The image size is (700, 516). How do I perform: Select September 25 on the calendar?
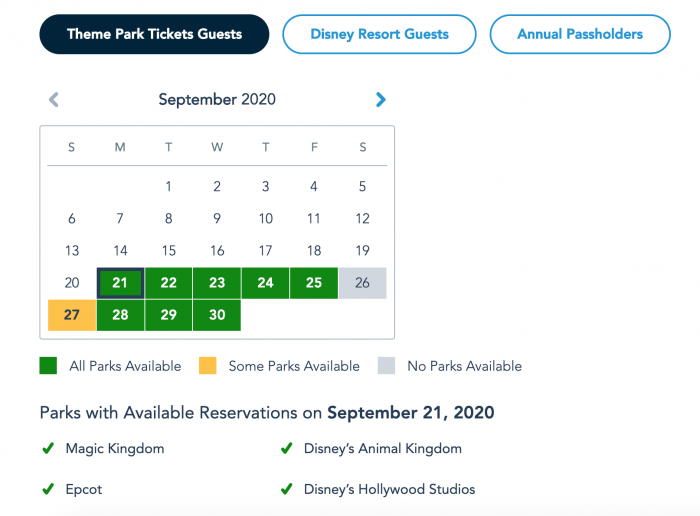[314, 283]
